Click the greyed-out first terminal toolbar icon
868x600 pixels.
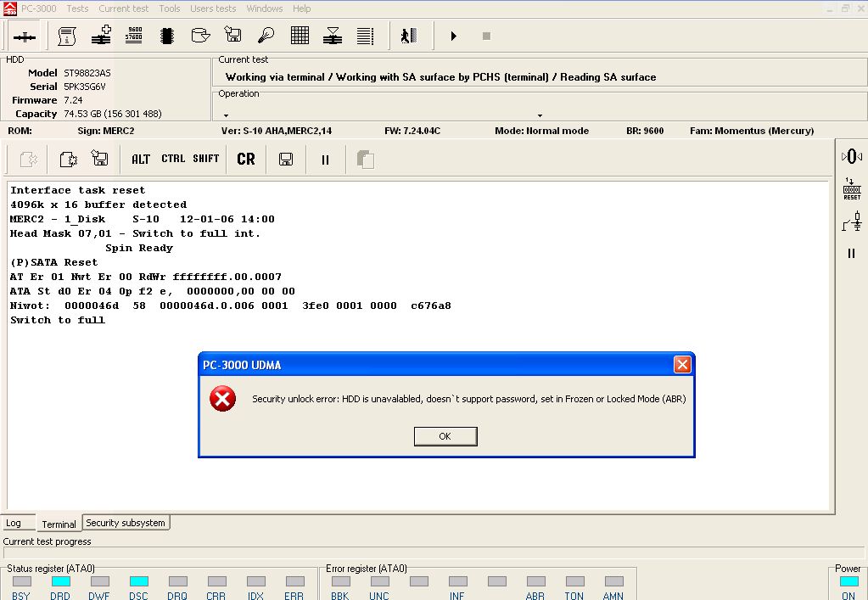28,160
